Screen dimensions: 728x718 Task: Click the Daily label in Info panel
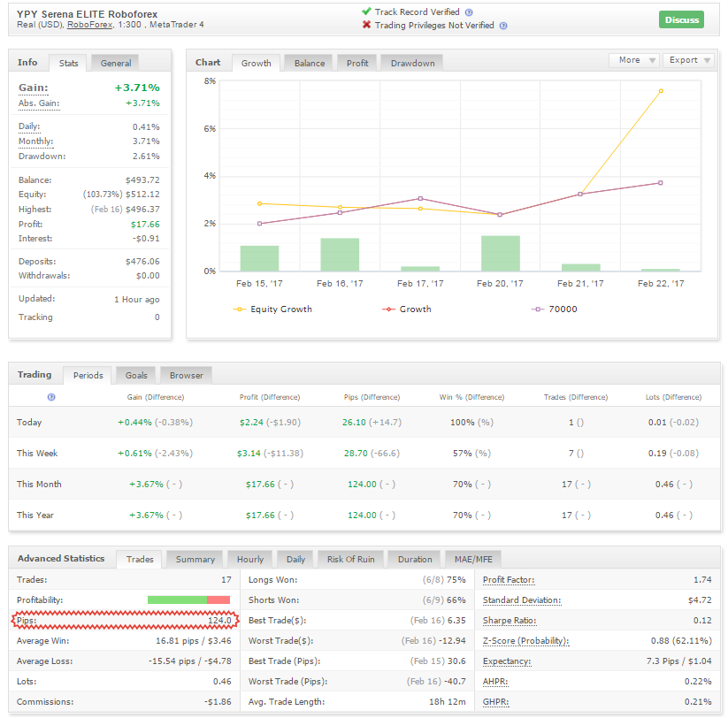(x=29, y=126)
